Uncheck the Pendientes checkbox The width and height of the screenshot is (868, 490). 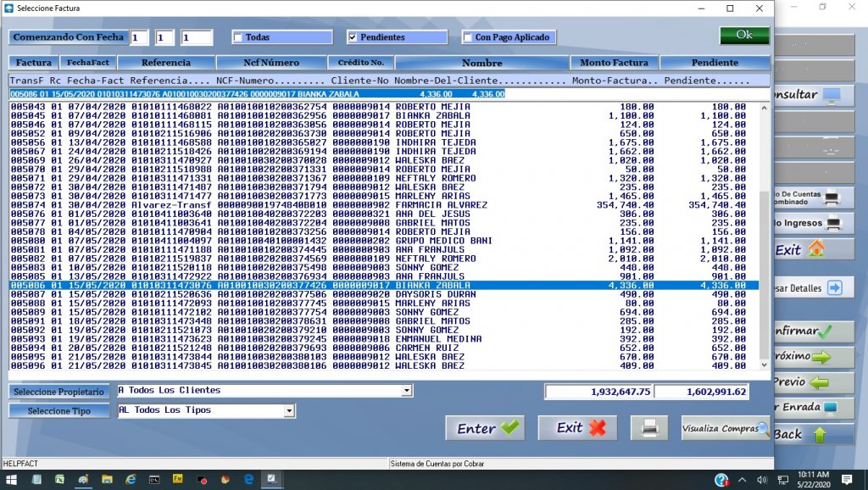pos(353,37)
